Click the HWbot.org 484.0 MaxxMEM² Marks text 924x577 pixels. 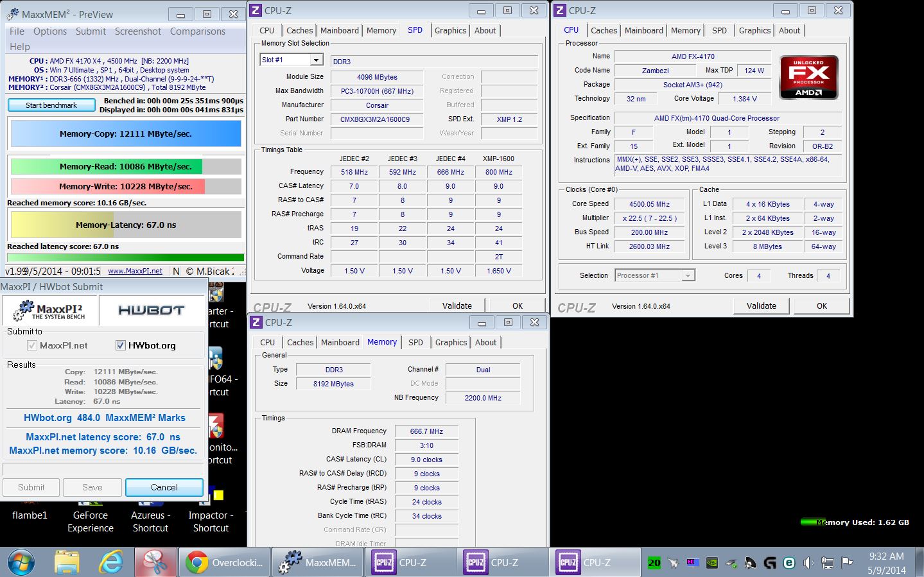pyautogui.click(x=105, y=418)
